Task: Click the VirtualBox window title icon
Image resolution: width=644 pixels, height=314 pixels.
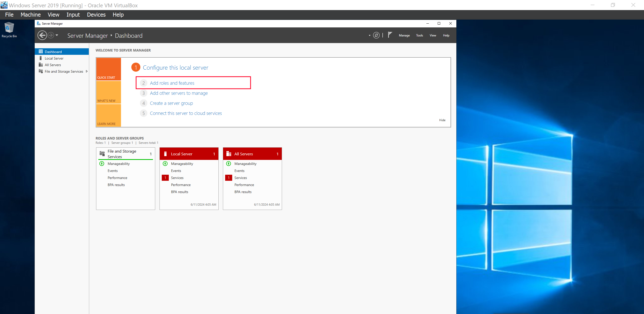Action: [x=4, y=5]
